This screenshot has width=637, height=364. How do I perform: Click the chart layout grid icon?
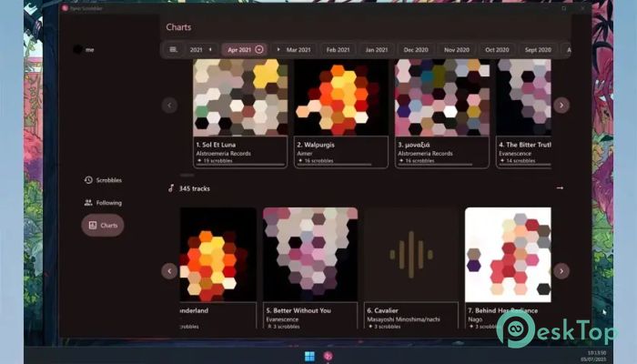click(174, 49)
